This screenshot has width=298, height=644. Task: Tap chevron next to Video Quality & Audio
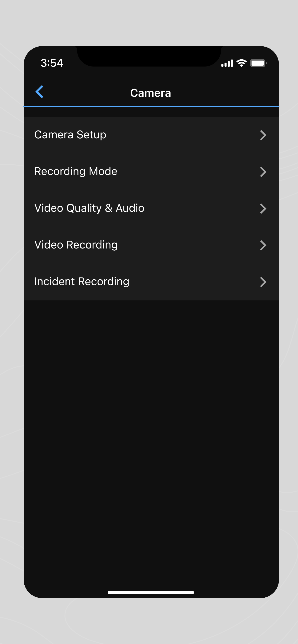point(263,208)
